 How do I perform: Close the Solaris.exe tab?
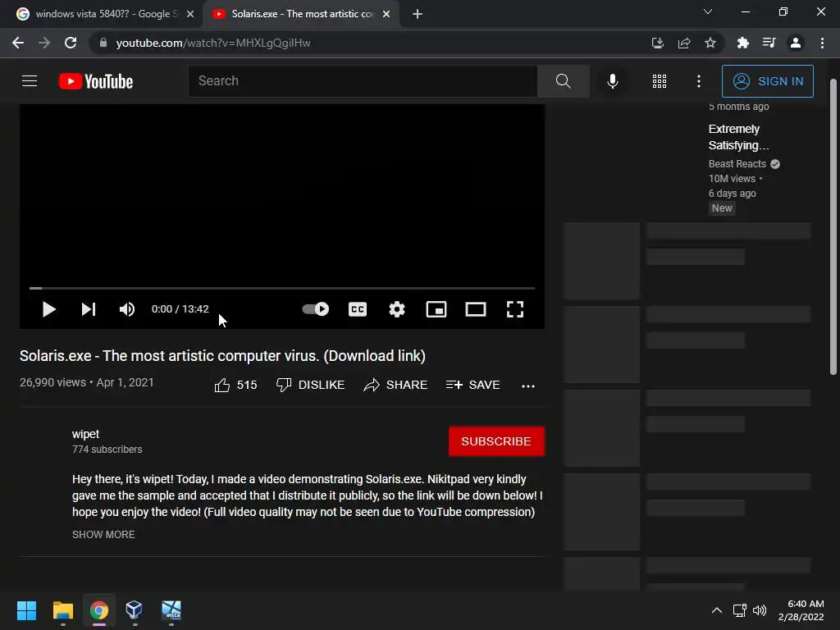pos(386,14)
